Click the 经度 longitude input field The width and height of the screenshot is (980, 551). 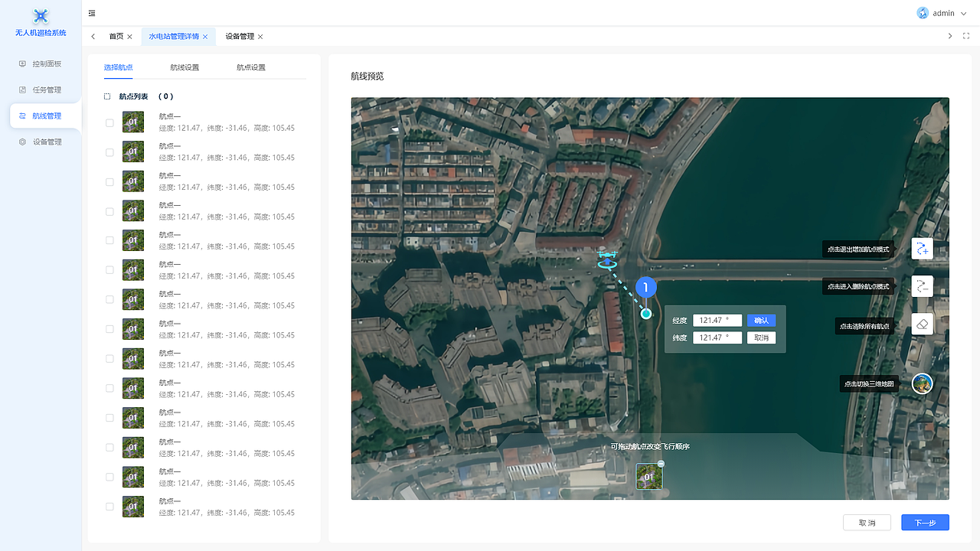[717, 321]
